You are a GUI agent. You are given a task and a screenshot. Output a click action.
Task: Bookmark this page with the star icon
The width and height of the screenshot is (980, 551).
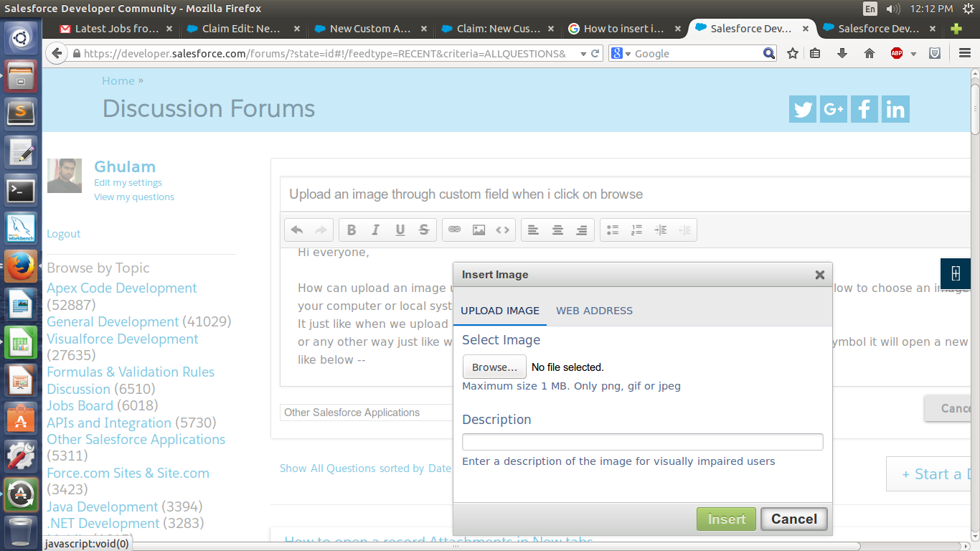click(x=793, y=54)
